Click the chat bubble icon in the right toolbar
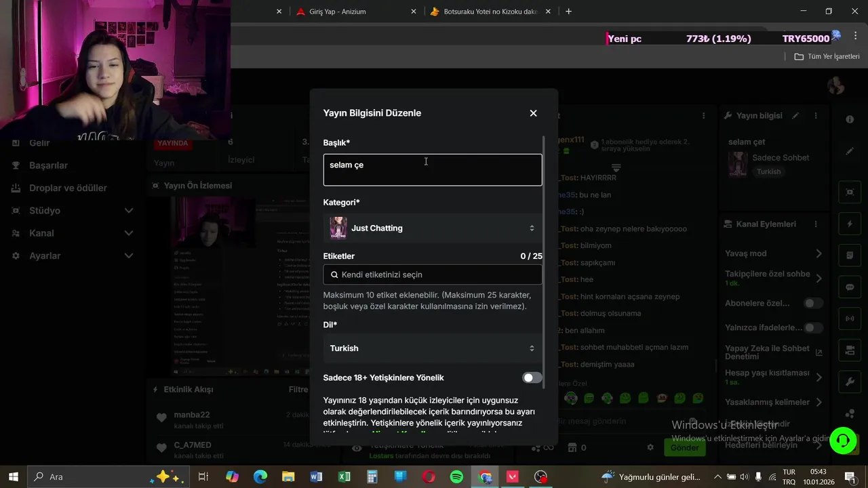Screen dimensions: 868x488 tap(850, 287)
